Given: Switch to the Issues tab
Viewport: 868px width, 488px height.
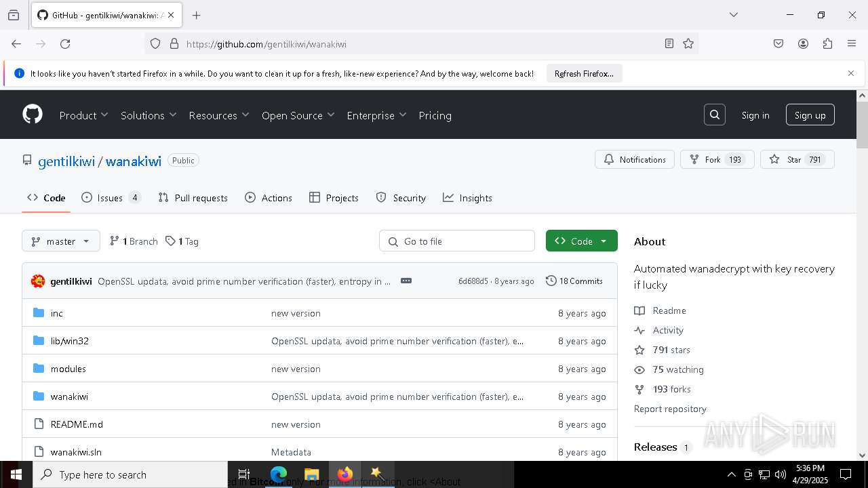Looking at the screenshot, I should [111, 198].
